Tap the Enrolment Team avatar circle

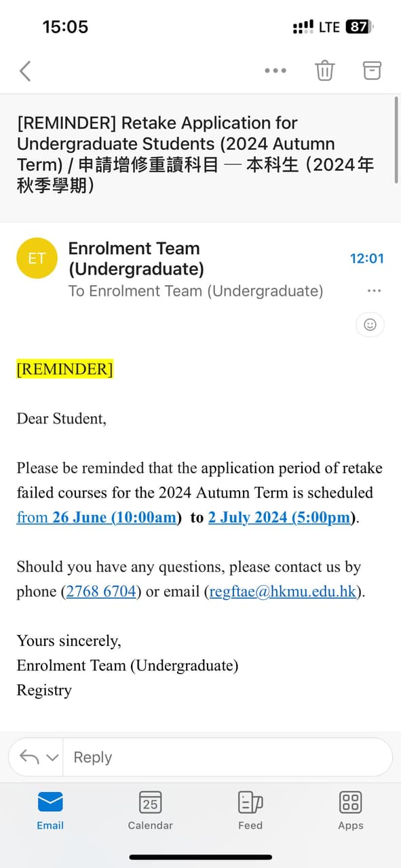click(x=37, y=258)
